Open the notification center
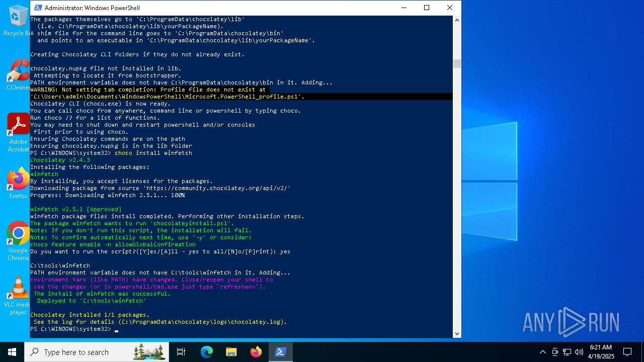The image size is (644, 362). 627,352
